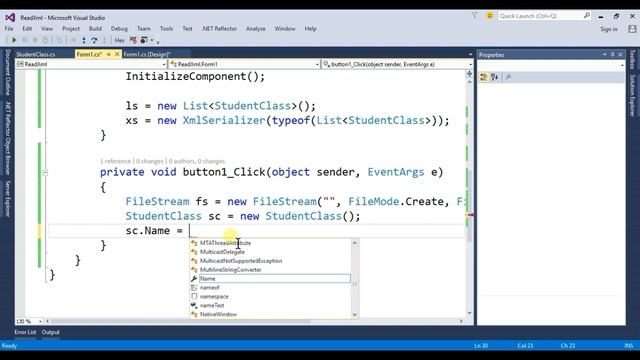Toggle auto-hide pin on Properties panel
This screenshot has height=360, width=640.
click(x=612, y=55)
